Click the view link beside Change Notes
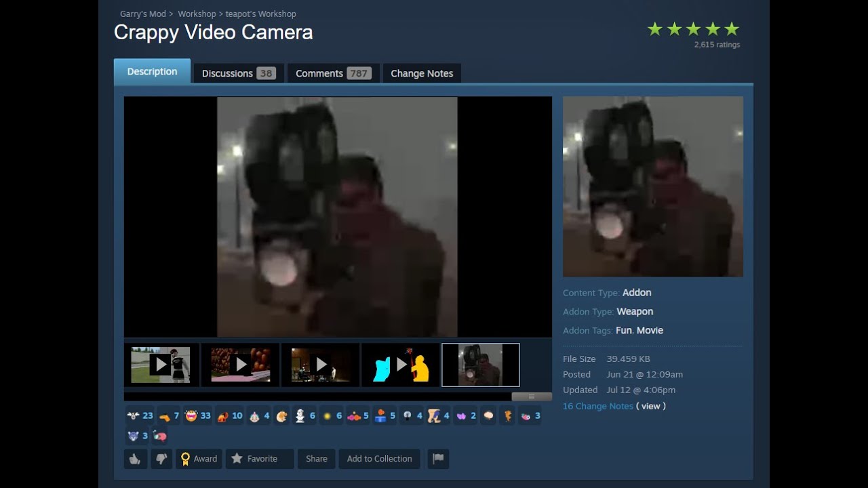This screenshot has height=488, width=868. pos(651,406)
